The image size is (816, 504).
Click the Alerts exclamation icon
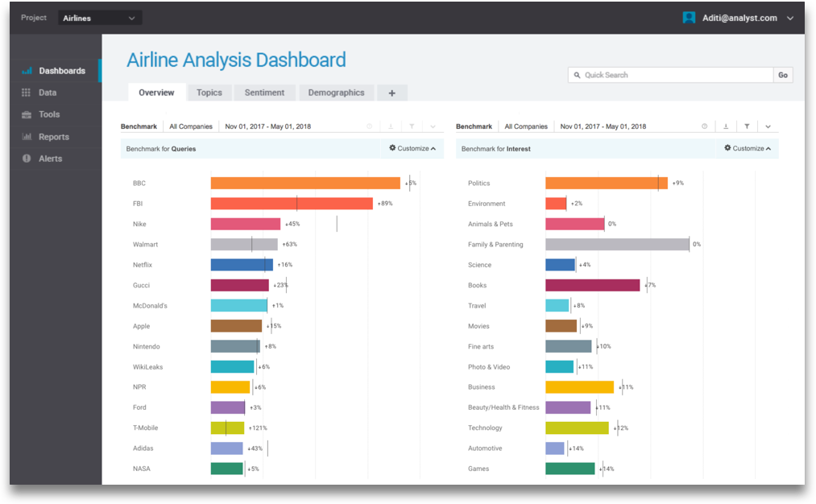point(27,159)
